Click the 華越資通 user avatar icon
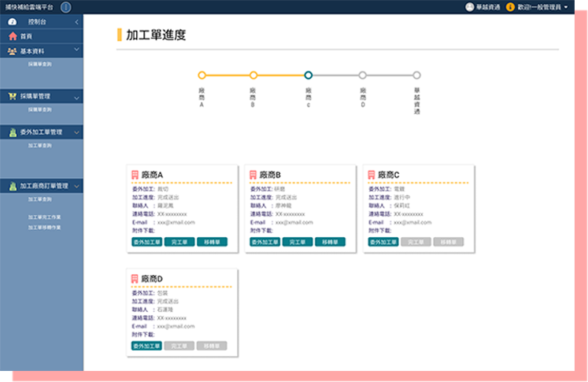 pyautogui.click(x=470, y=7)
